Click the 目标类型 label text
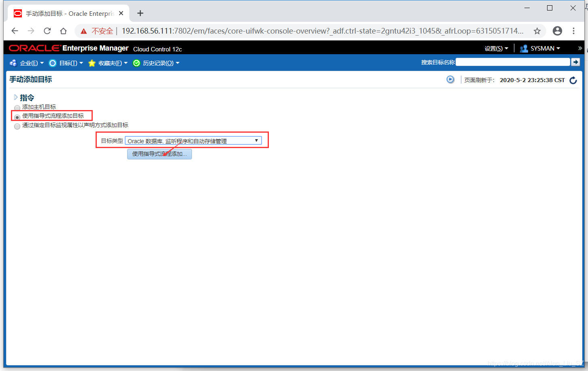The width and height of the screenshot is (588, 371). 112,141
